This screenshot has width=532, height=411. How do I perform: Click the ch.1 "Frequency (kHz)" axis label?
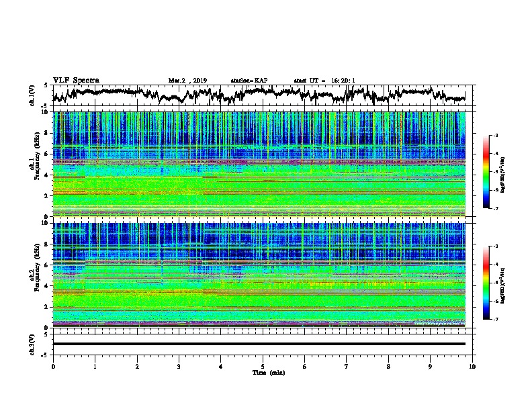[x=37, y=156]
